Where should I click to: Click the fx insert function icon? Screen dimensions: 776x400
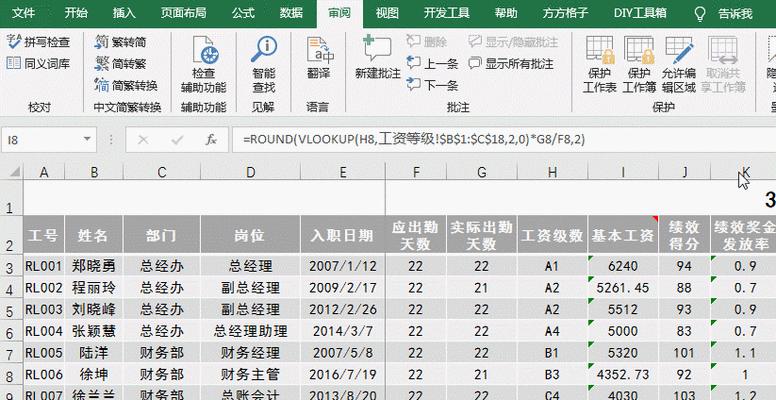click(x=211, y=140)
